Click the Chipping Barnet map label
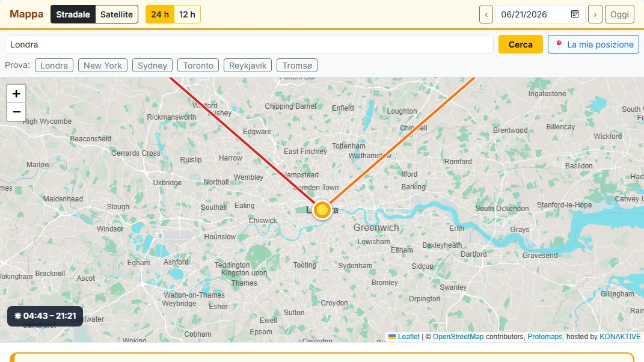Screen dimensions: 644x362 pos(291,106)
